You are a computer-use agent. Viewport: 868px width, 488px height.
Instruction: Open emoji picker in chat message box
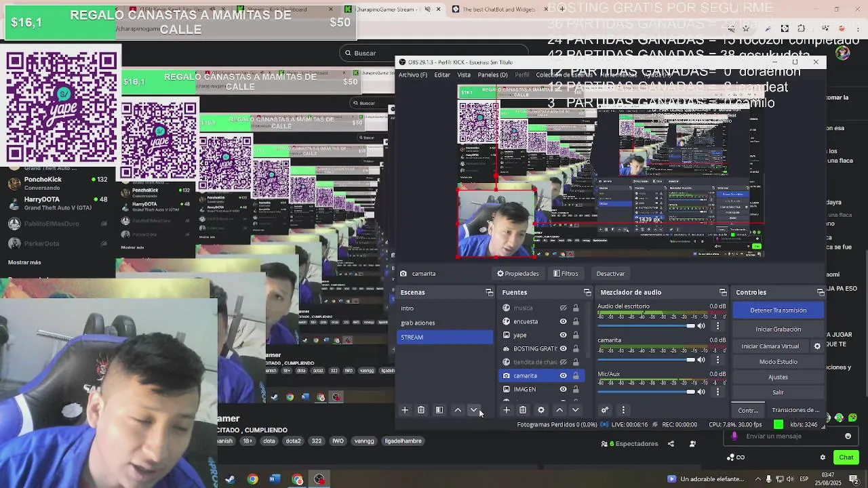point(848,436)
